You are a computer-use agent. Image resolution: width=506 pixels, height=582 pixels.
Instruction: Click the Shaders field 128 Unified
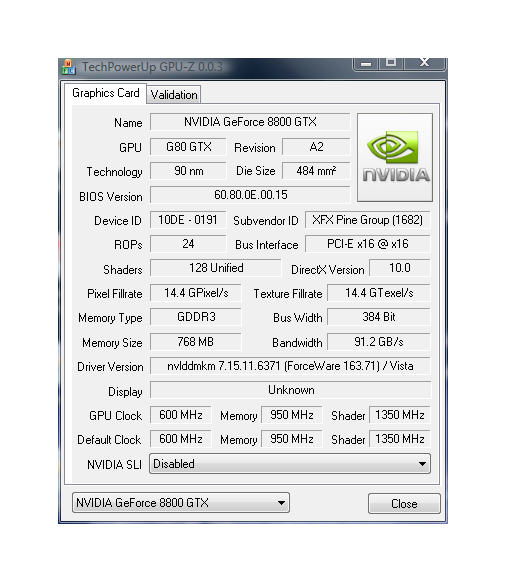point(216,268)
